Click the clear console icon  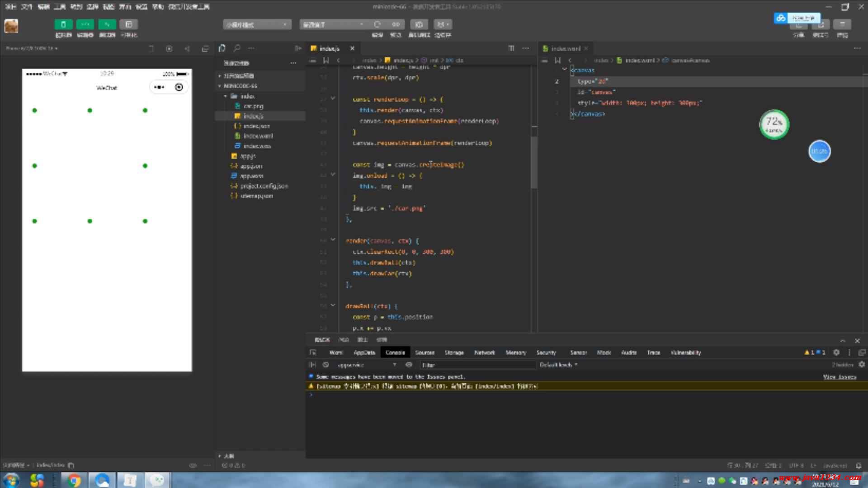tap(325, 365)
